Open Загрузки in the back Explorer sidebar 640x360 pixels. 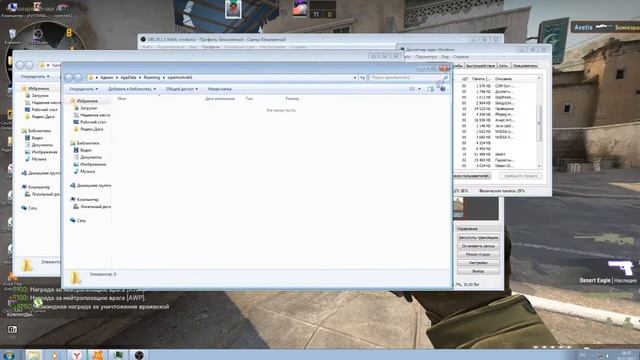click(40, 96)
